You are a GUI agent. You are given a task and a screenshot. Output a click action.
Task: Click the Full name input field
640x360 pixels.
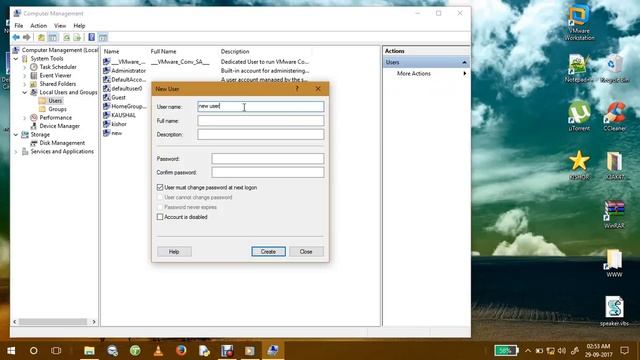(x=261, y=120)
